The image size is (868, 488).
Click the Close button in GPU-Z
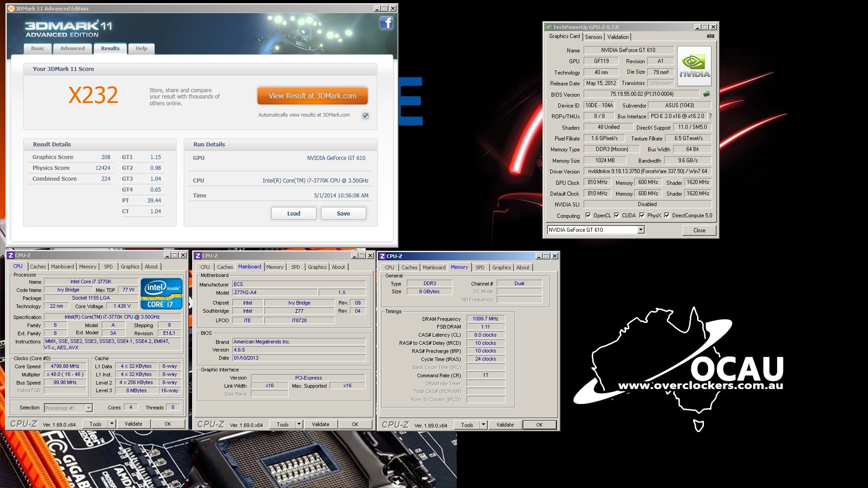699,230
